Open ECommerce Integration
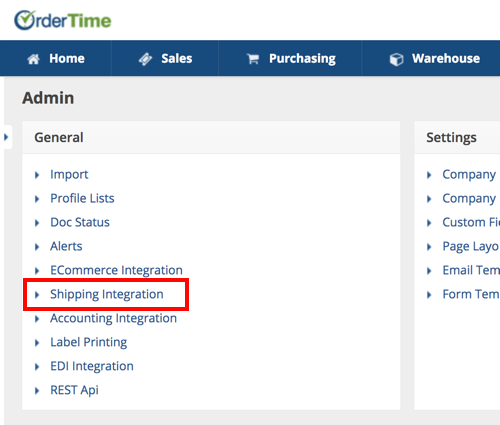 click(116, 270)
